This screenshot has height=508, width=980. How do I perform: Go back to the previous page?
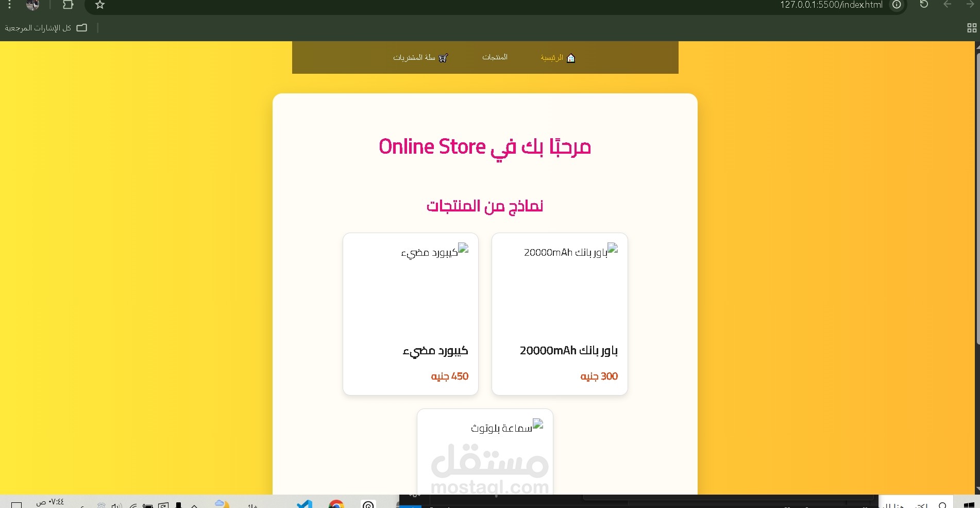click(x=947, y=5)
